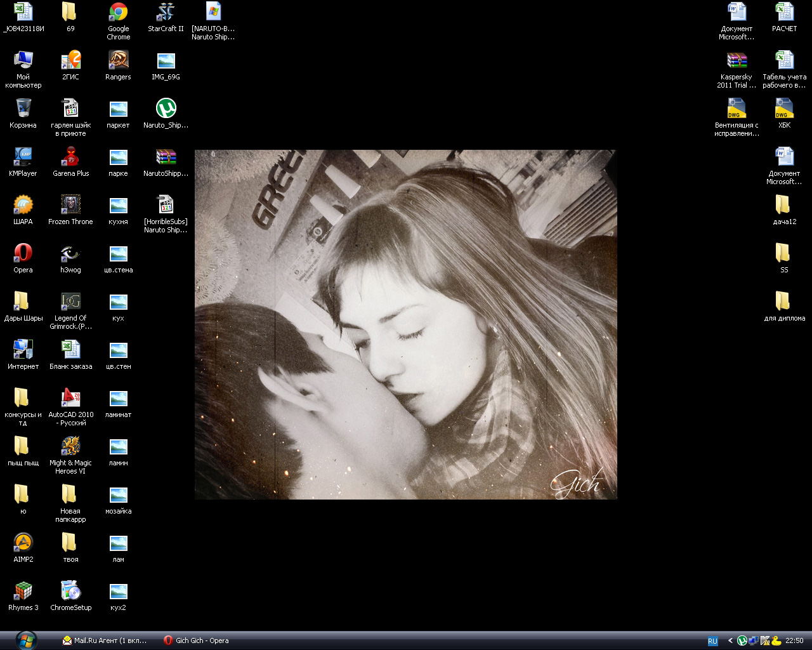This screenshot has height=650, width=812.
Task: Toggle the RU keyboard language indicator
Action: tap(712, 640)
